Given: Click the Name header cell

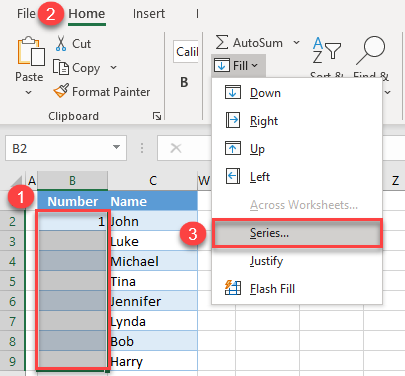Looking at the screenshot, I should (153, 201).
